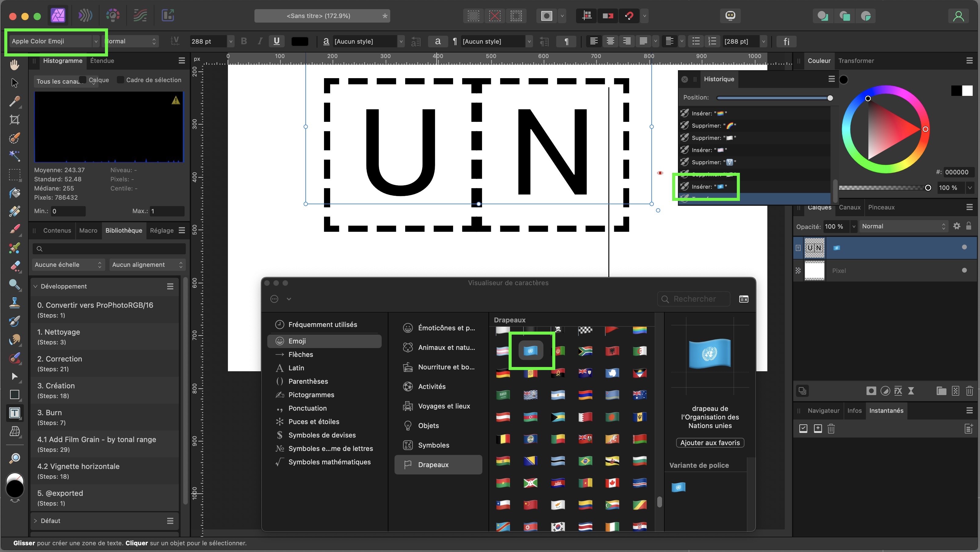Image resolution: width=980 pixels, height=552 pixels.
Task: Toggle visibility of the Pixel layer
Action: (x=964, y=271)
